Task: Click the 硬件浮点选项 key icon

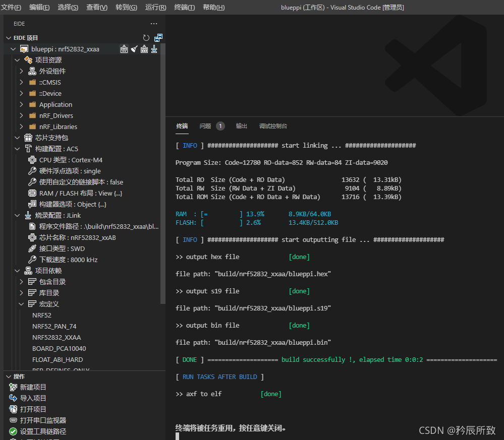Action: [32, 171]
